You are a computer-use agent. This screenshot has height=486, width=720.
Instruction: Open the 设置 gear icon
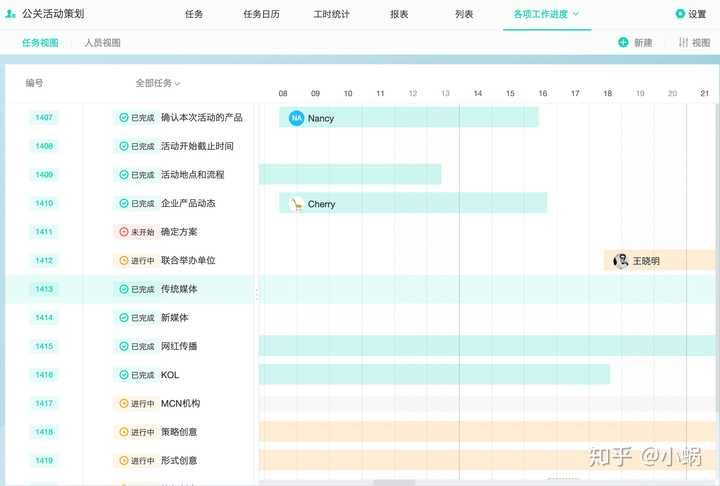pyautogui.click(x=680, y=14)
